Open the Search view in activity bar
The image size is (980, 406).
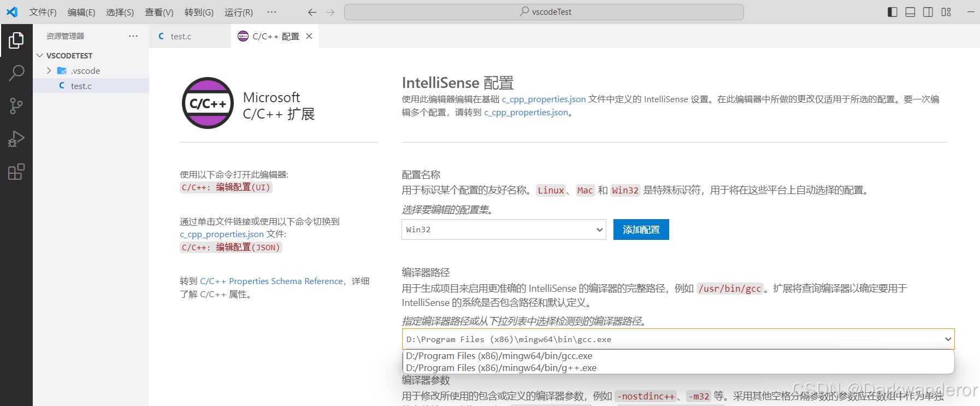(x=16, y=73)
